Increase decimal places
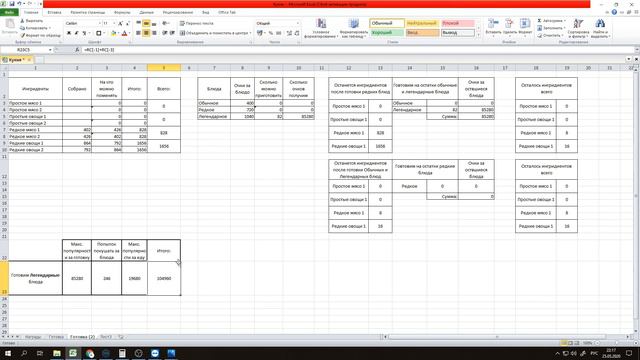The image size is (640, 360). pyautogui.click(x=289, y=33)
